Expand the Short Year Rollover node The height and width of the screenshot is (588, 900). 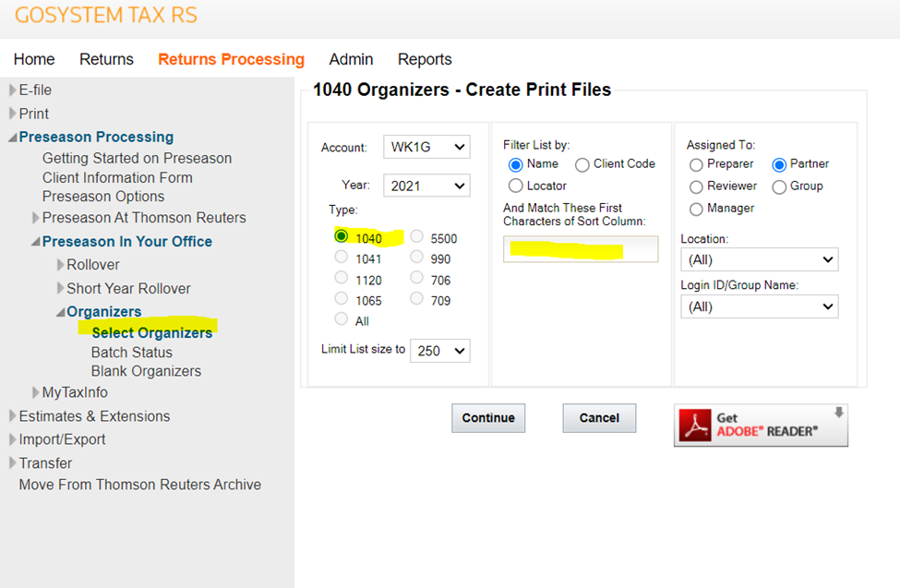[x=60, y=288]
